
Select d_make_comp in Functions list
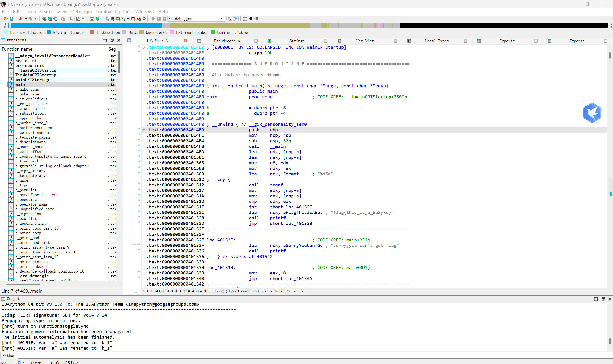click(27, 90)
